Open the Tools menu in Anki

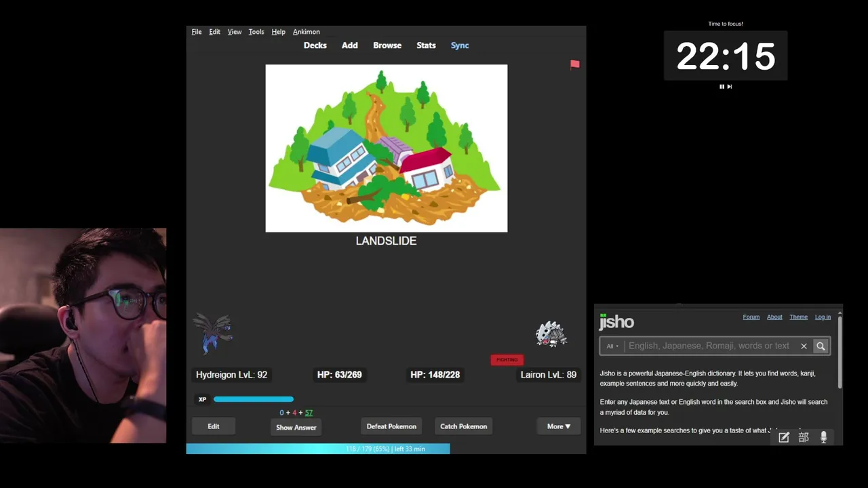[x=256, y=32]
